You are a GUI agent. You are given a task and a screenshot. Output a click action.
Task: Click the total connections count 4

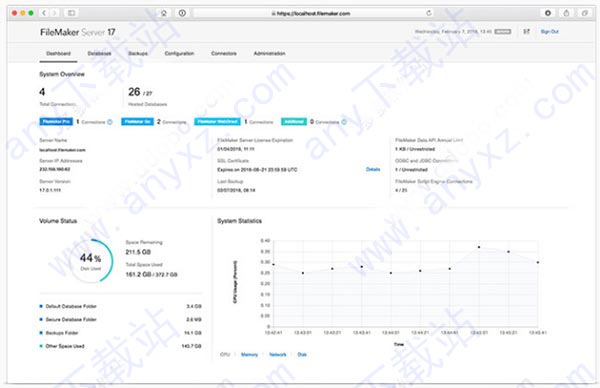coord(42,92)
